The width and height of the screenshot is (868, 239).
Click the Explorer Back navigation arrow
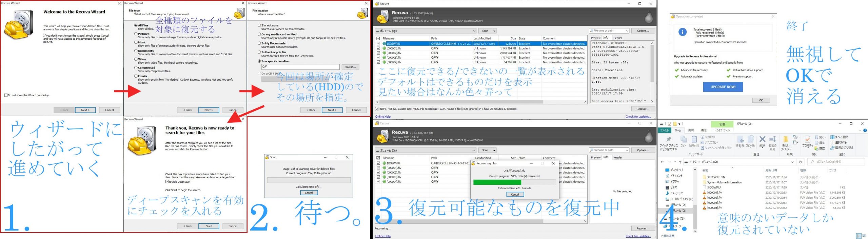pyautogui.click(x=662, y=162)
